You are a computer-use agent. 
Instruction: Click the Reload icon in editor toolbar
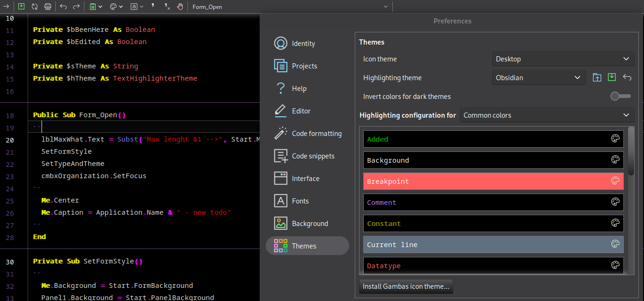click(35, 7)
